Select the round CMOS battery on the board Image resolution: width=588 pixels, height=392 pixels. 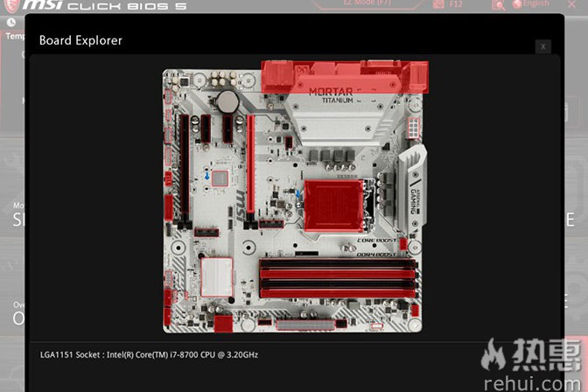pos(227,102)
